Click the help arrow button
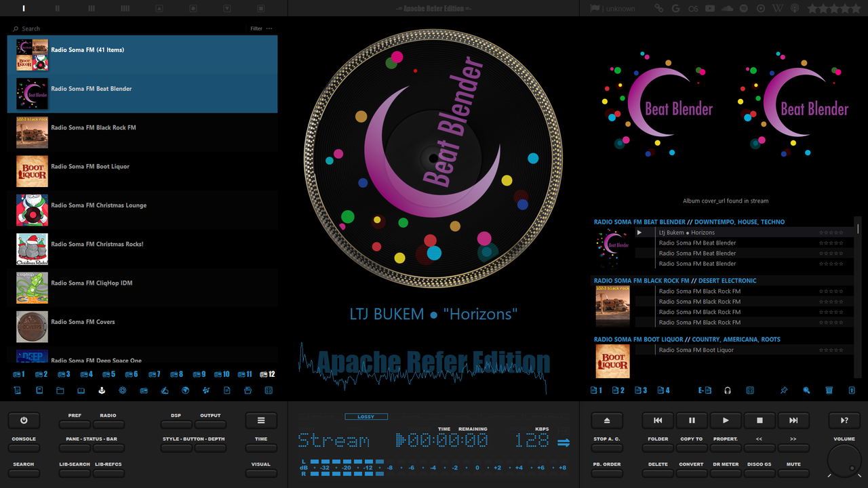The height and width of the screenshot is (488, 868). 844,420
